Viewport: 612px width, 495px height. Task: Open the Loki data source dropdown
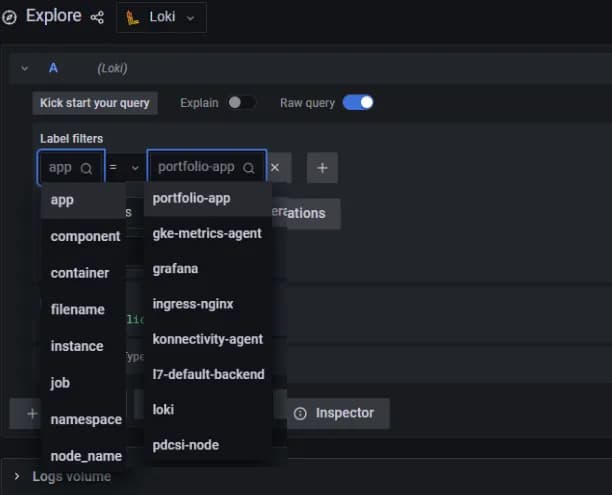(x=161, y=18)
